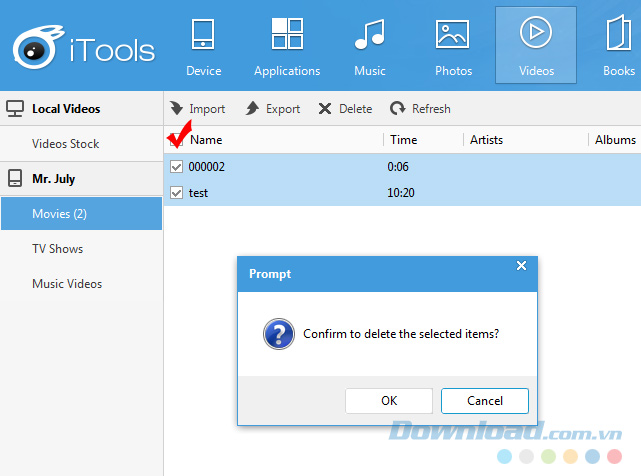The height and width of the screenshot is (476, 641).
Task: Open Videos Stock in the sidebar
Action: click(x=66, y=144)
